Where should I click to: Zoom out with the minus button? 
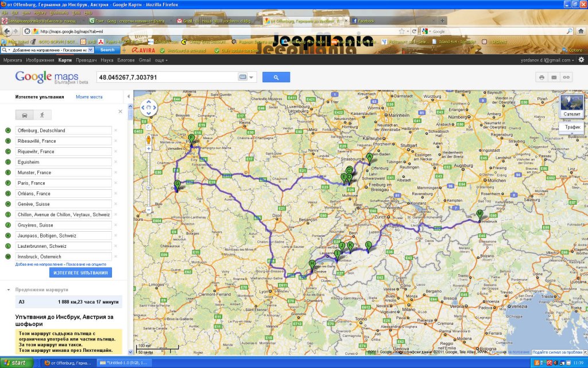[149, 210]
